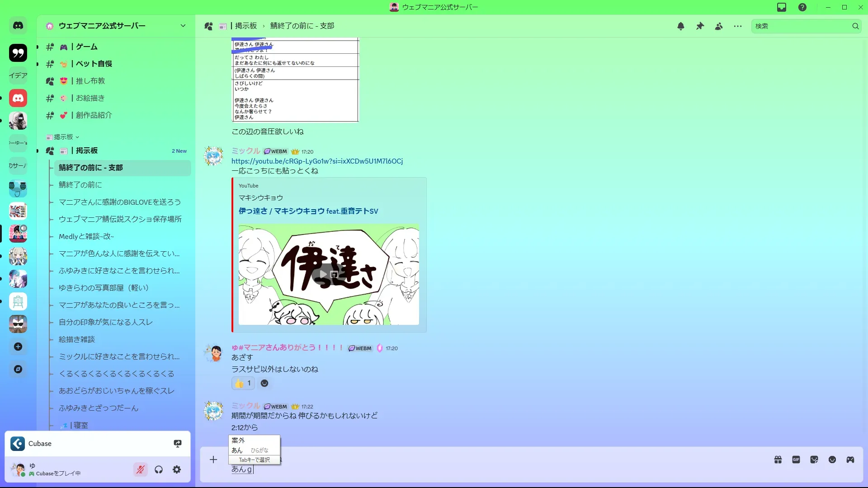Open emoji picker in message bar

832,460
